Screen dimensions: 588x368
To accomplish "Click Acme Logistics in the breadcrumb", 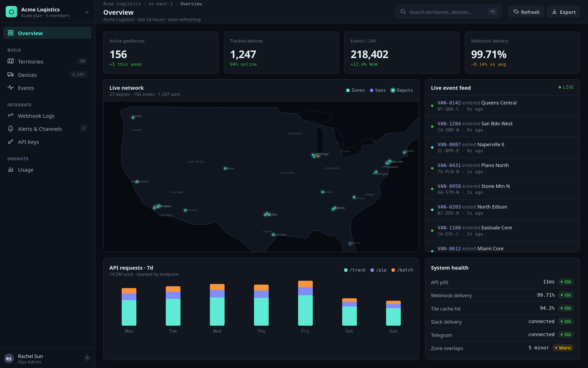I will (122, 4).
